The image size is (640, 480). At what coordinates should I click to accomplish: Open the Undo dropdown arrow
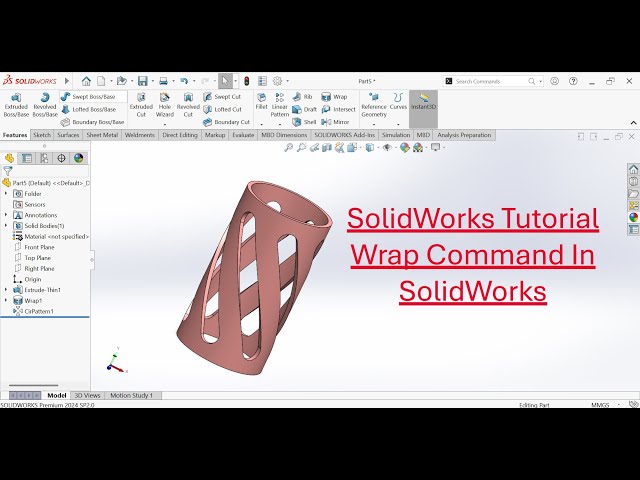click(x=194, y=81)
